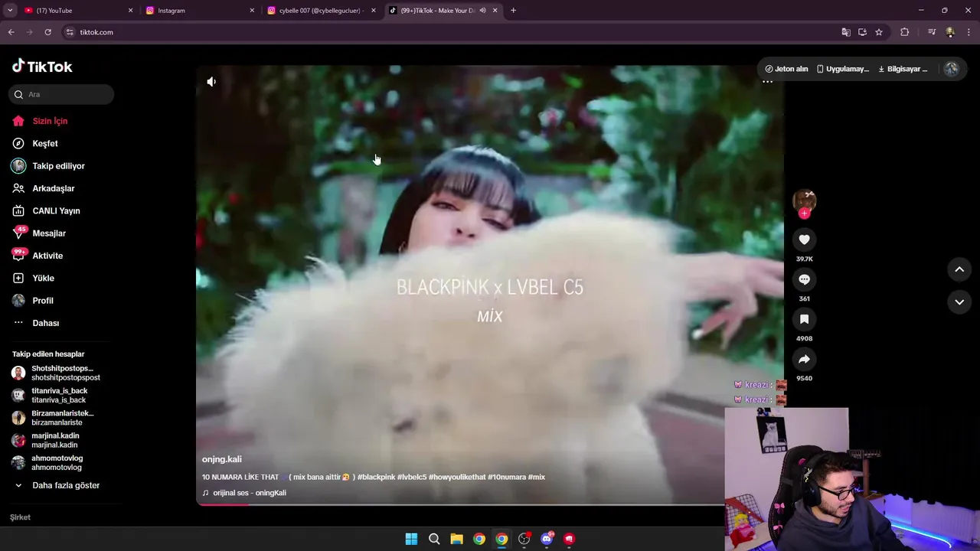Open a new browser tab
The height and width of the screenshot is (551, 980).
pyautogui.click(x=513, y=11)
